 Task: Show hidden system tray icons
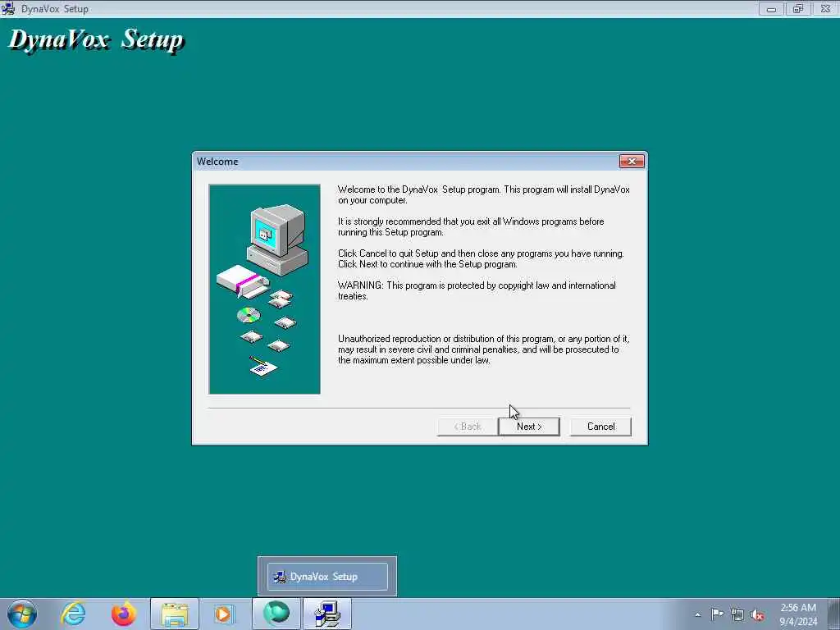point(697,614)
